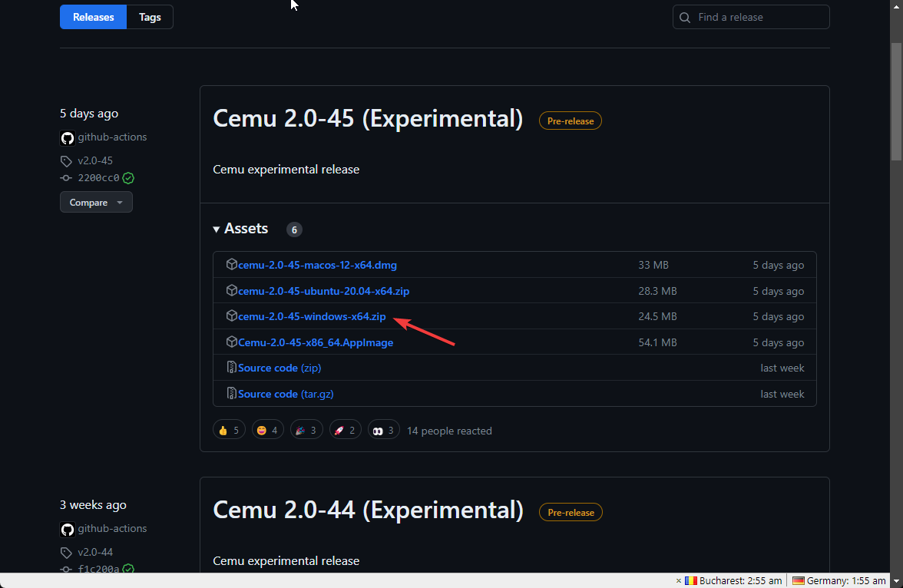
Task: Open commit 2200cc0
Action: 98,178
